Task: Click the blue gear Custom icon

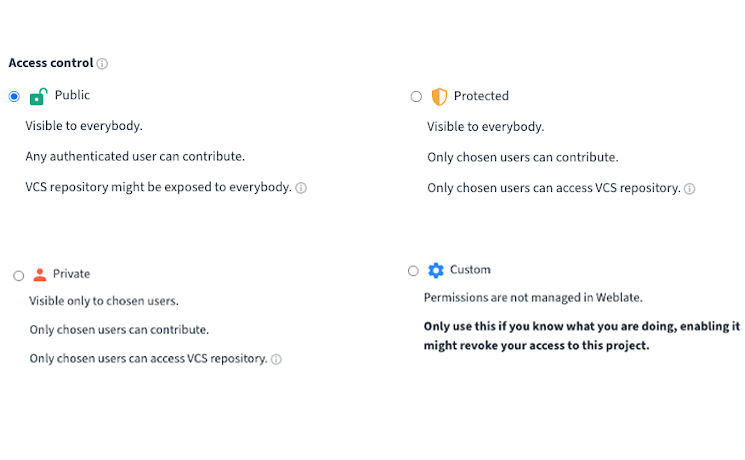Action: (435, 271)
